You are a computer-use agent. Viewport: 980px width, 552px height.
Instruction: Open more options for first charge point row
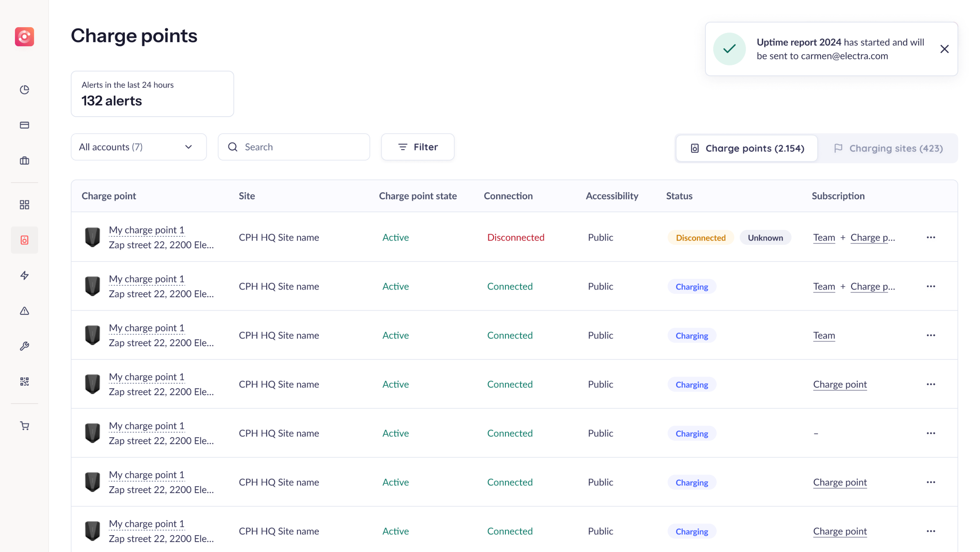931,238
